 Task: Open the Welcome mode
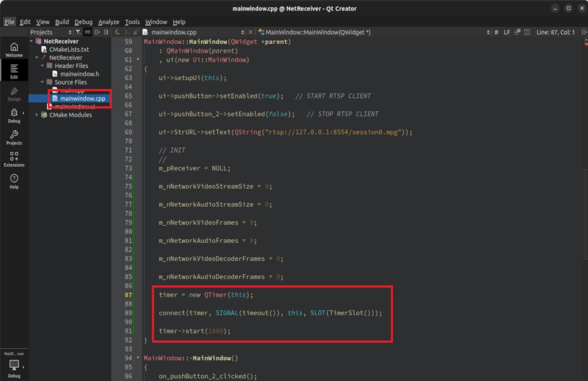tap(14, 49)
